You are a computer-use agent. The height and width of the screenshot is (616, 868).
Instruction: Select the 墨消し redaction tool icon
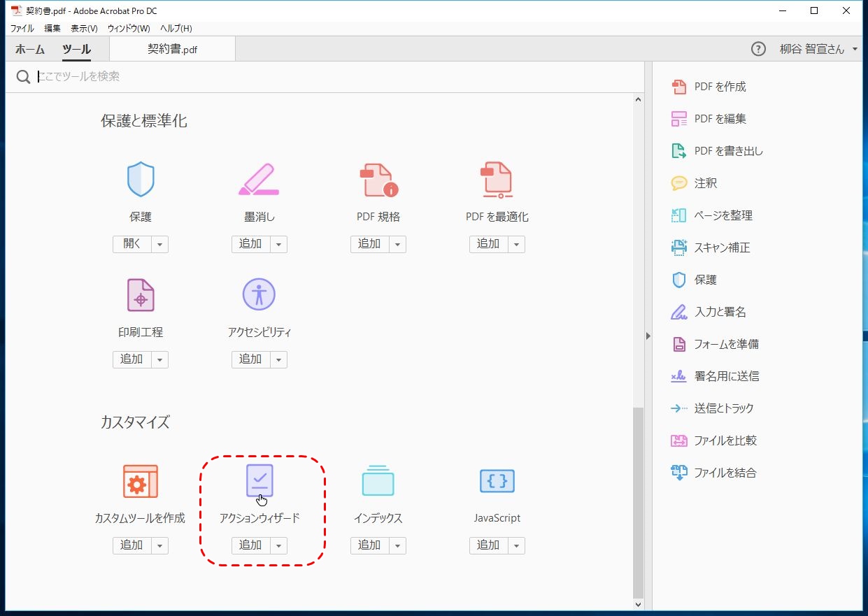click(259, 180)
